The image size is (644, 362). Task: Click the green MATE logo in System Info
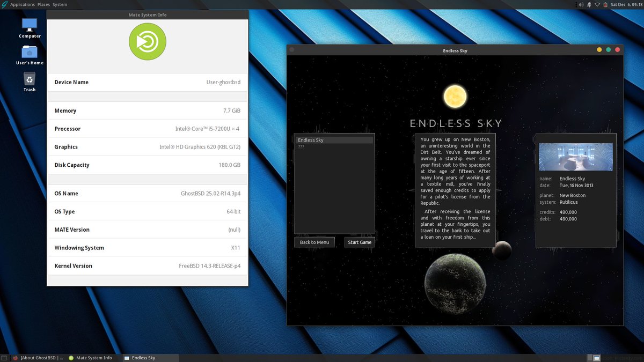click(148, 41)
